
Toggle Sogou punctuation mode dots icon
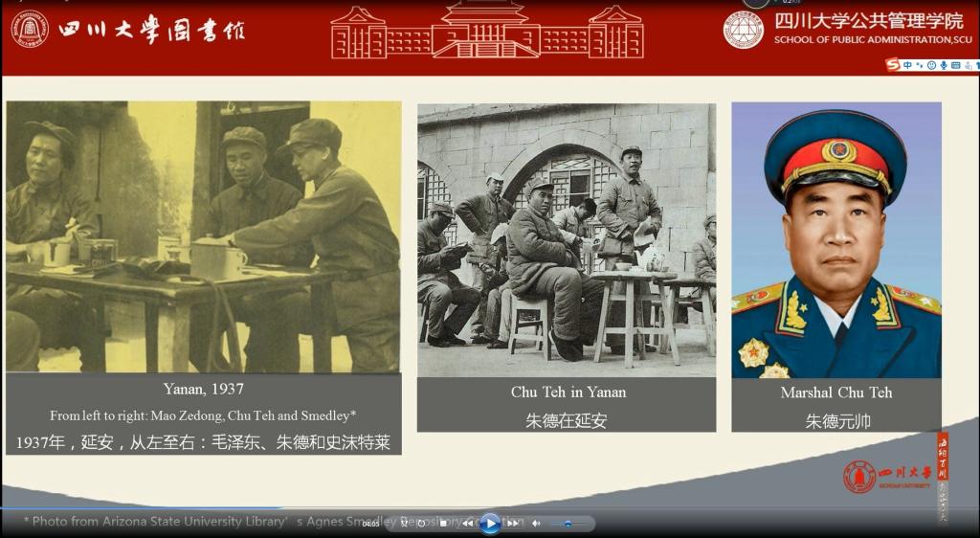click(x=920, y=65)
